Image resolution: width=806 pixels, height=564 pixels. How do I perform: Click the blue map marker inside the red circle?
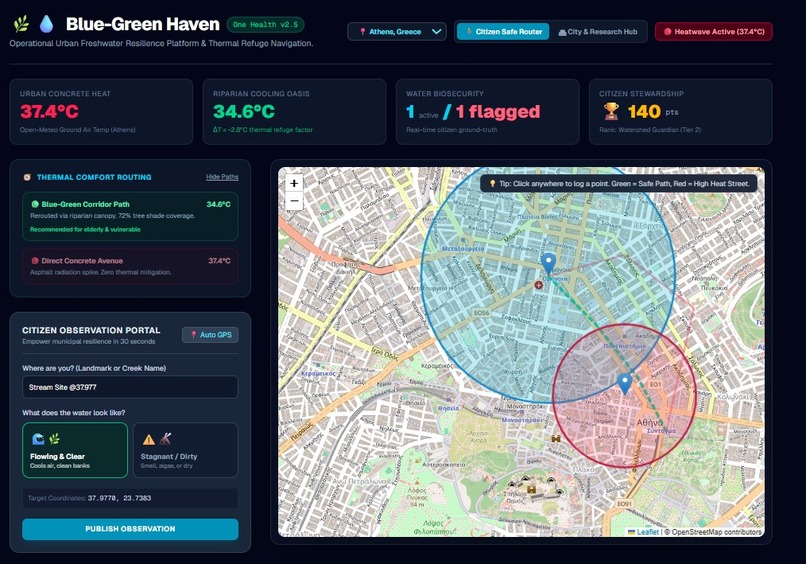point(625,384)
